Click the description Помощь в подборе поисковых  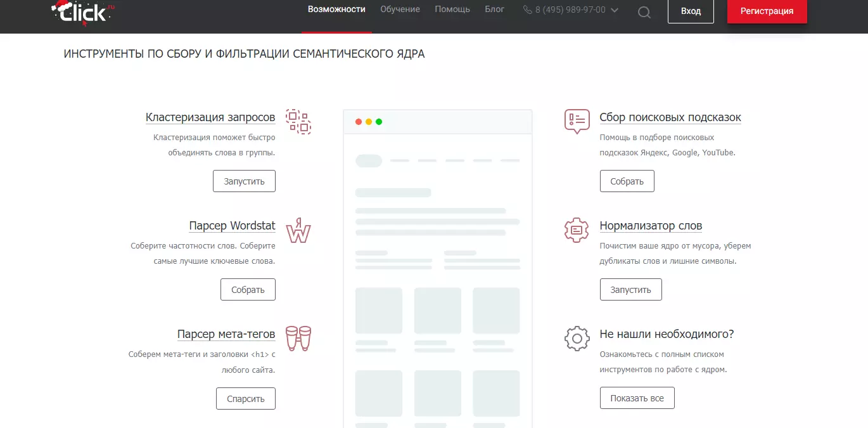[x=668, y=145]
